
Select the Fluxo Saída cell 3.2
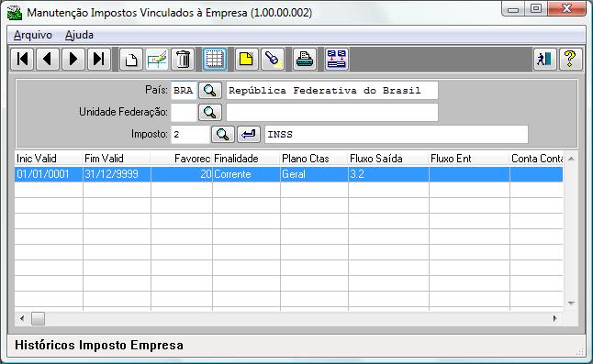coord(388,174)
